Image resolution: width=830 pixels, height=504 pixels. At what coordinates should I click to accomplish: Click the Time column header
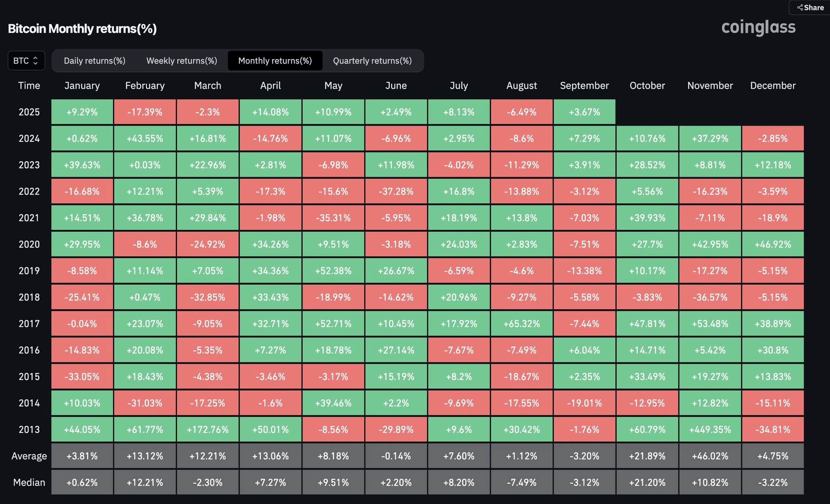coord(29,86)
